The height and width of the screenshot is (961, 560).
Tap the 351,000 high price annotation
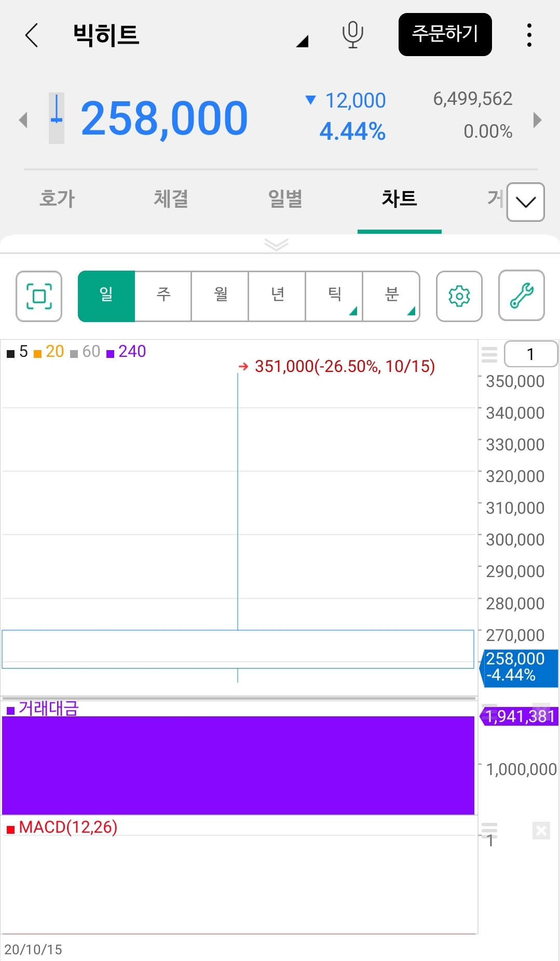(337, 367)
